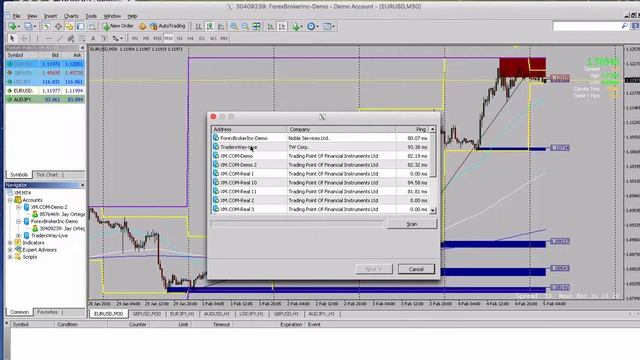Open the Strategy Tester icon
The width and height of the screenshot is (640, 360).
click(x=91, y=26)
